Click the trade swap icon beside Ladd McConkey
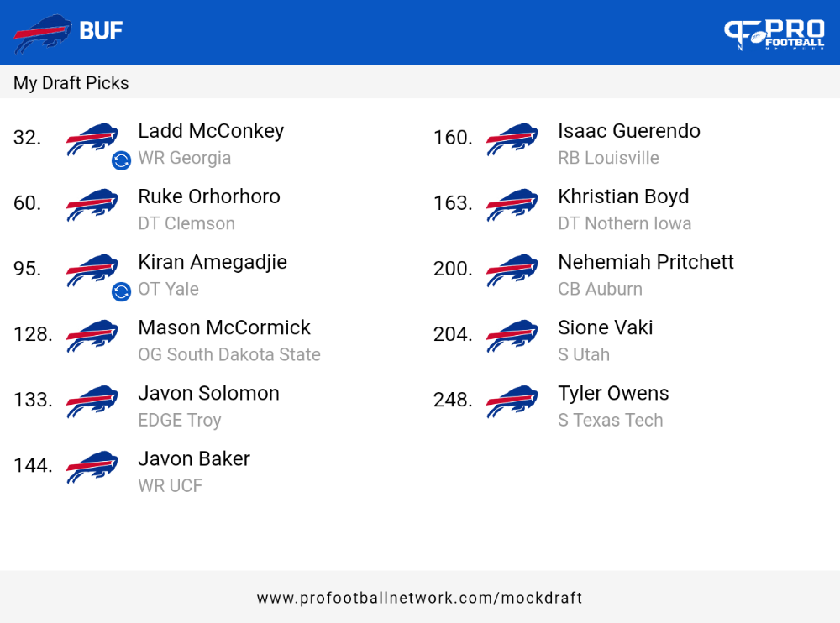 pyautogui.click(x=122, y=160)
